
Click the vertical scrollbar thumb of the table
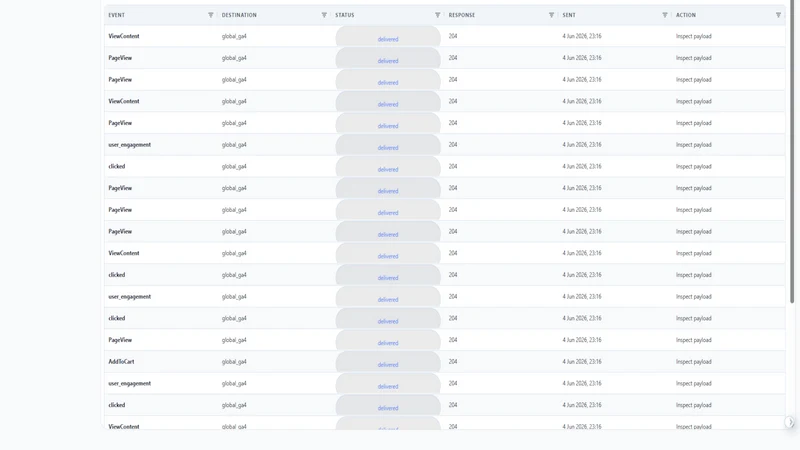(x=792, y=152)
